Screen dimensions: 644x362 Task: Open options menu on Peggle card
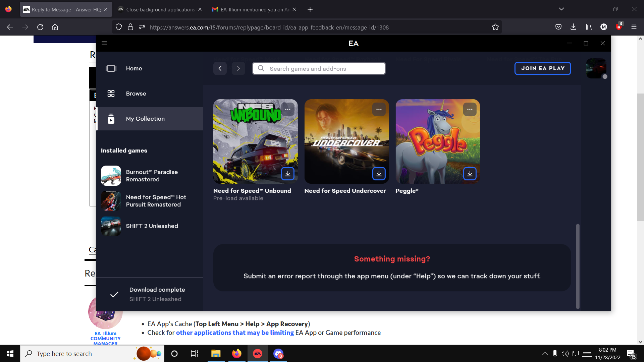(x=470, y=109)
